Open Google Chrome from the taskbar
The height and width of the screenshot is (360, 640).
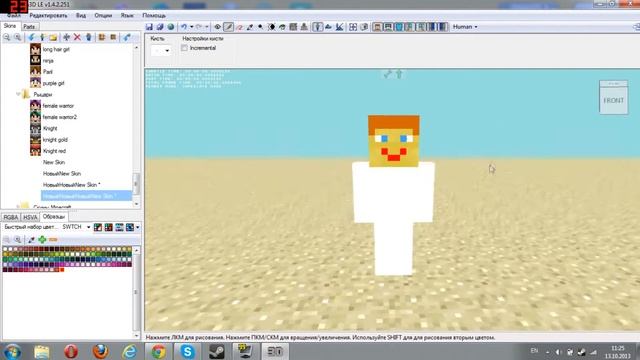tap(158, 351)
